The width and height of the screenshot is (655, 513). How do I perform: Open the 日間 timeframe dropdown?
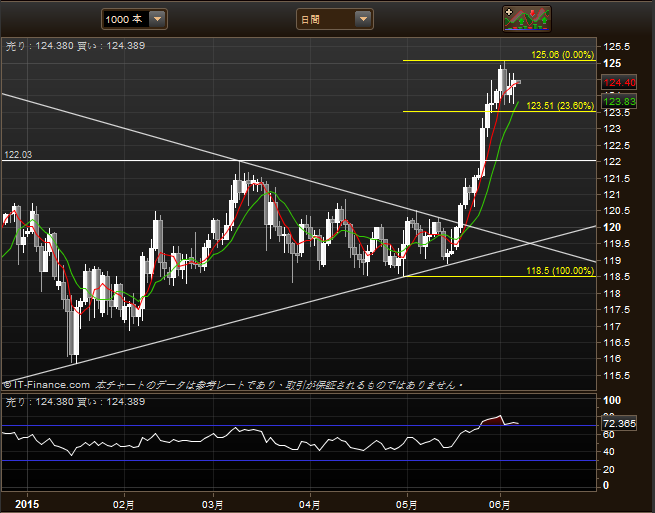coord(335,19)
